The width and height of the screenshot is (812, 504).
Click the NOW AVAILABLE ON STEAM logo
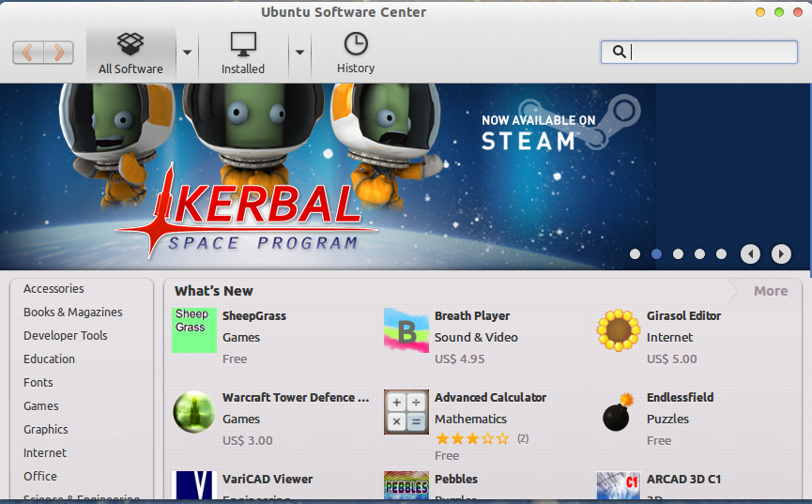[561, 124]
